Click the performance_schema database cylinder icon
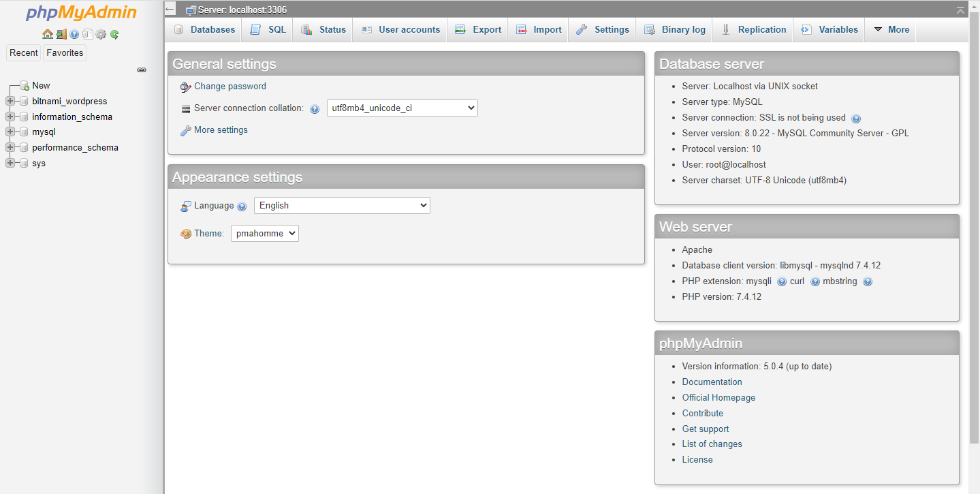This screenshot has height=494, width=980. pos(24,148)
